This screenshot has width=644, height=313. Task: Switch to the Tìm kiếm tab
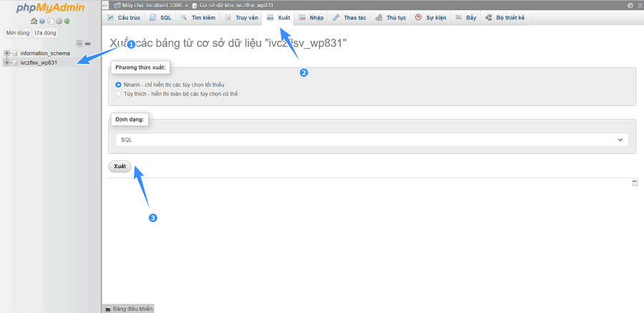[x=198, y=18]
